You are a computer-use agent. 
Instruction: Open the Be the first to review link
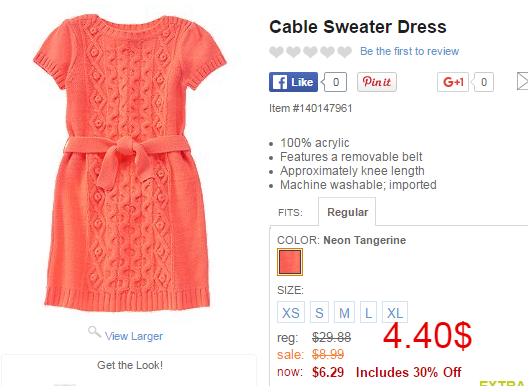pos(409,51)
